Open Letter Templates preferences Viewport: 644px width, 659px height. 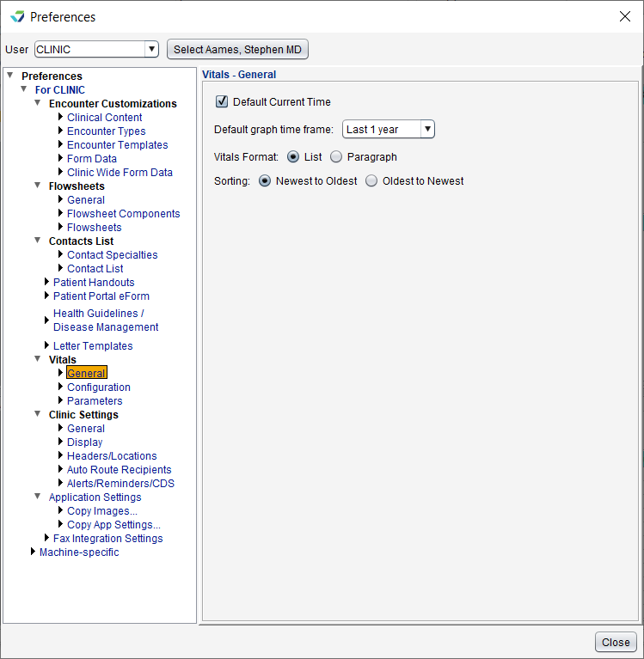(93, 346)
